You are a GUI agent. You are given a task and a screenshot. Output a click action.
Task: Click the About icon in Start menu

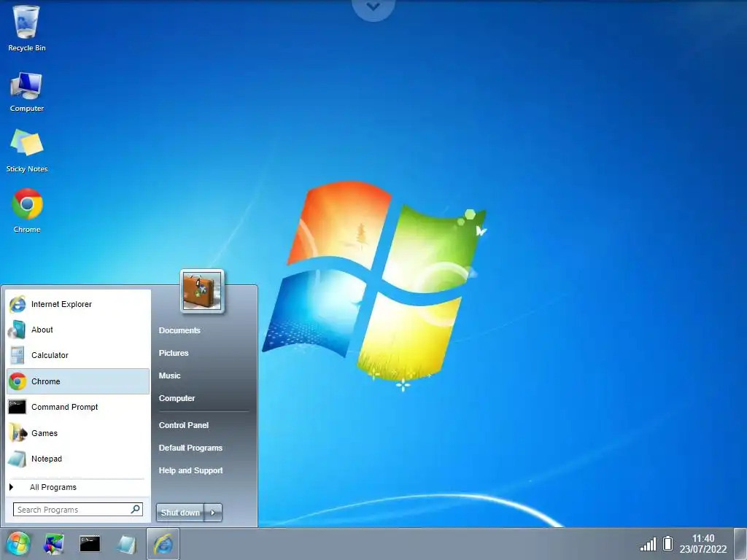18,330
